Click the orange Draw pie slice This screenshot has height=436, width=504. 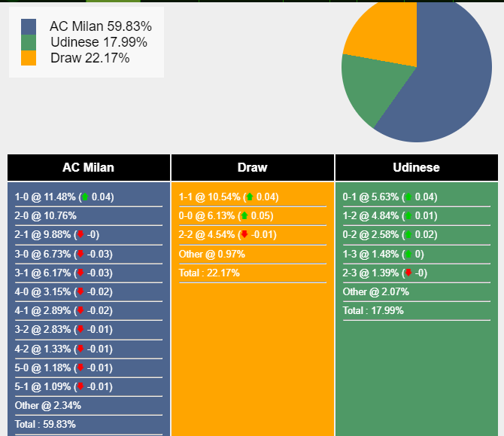[x=384, y=34]
